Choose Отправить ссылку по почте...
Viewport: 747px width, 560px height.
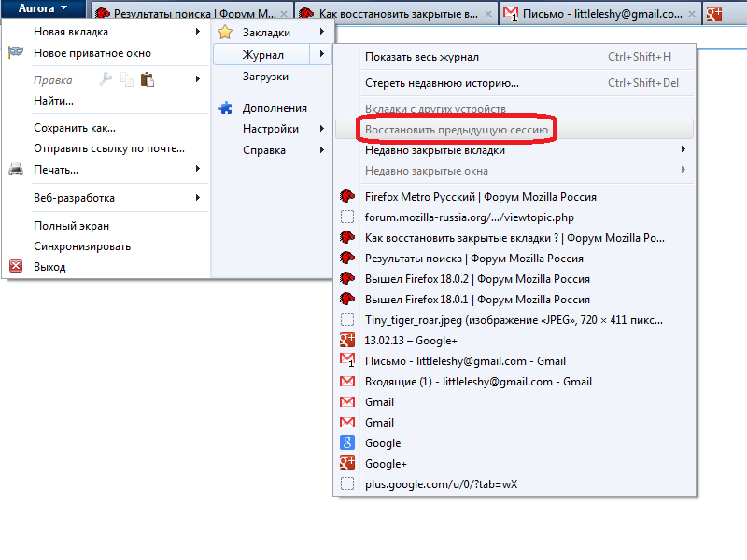(109, 148)
